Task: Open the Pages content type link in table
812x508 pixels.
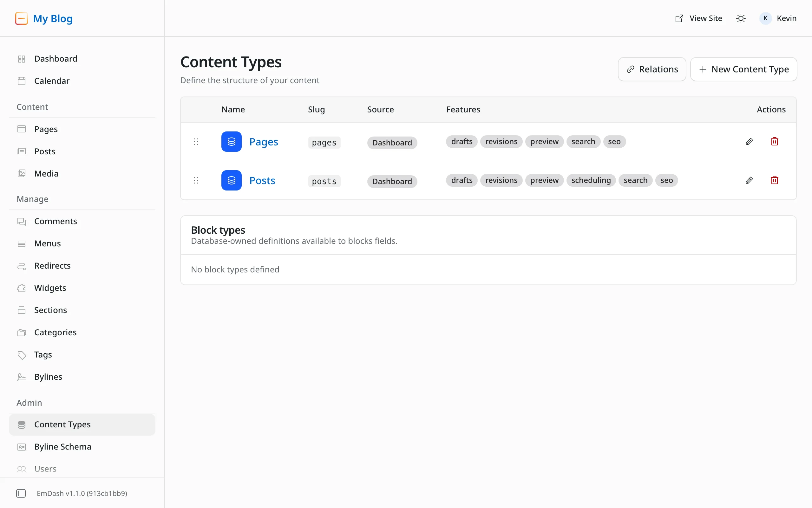Action: point(264,142)
